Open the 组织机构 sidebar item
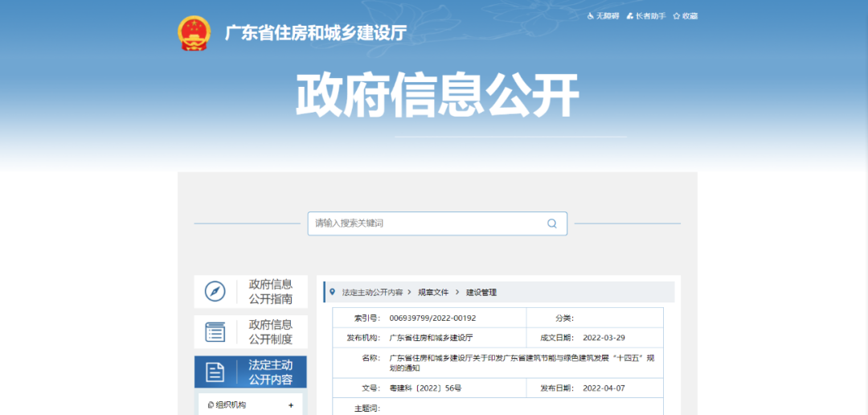 coord(230,405)
